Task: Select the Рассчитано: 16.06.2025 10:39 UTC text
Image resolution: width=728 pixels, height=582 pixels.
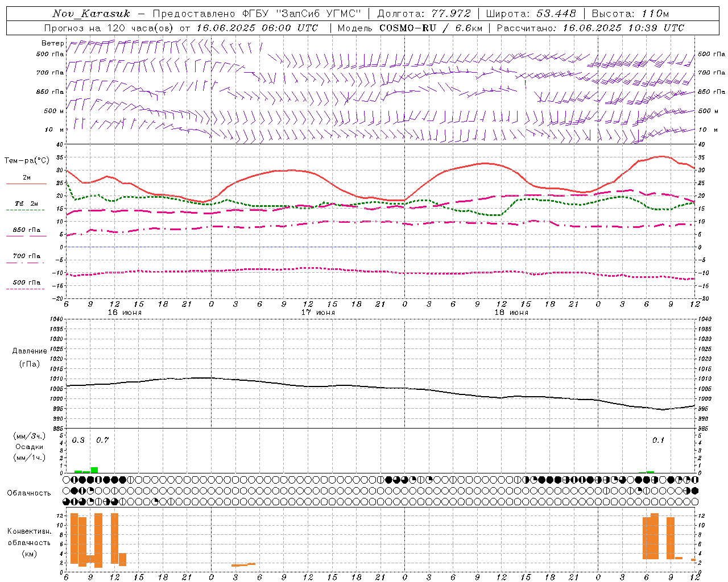Action: (590, 28)
